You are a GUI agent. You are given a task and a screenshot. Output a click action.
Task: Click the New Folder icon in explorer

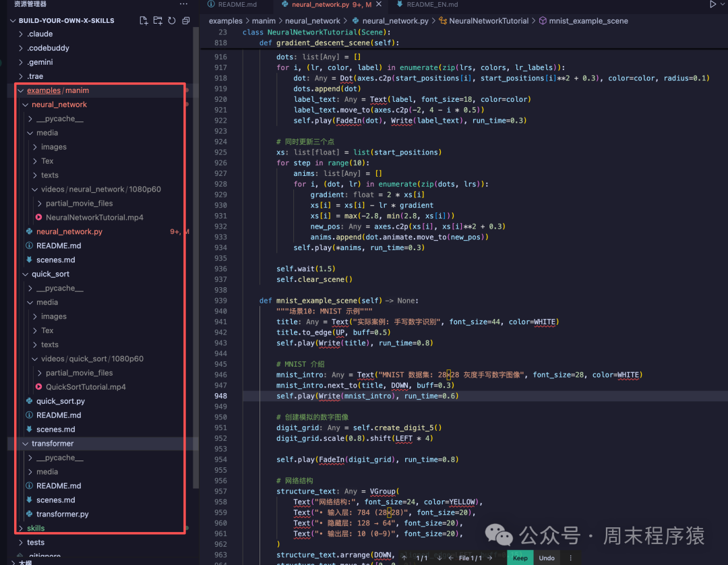coord(158,21)
